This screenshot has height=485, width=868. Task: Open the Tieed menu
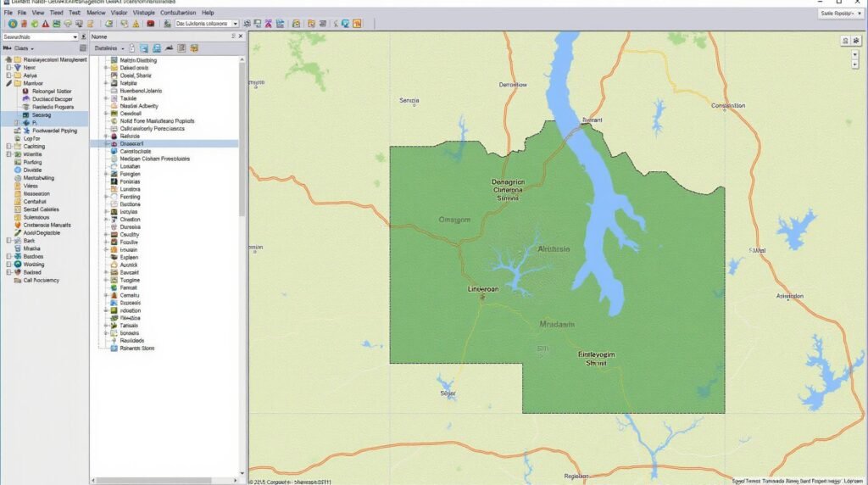tap(57, 12)
